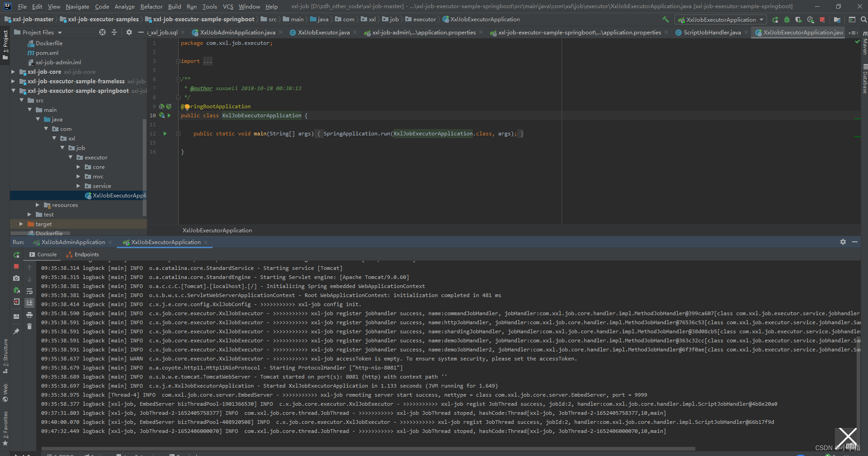Open the Structure tool window
Image resolution: width=868 pixels, height=456 pixels.
tap(5, 356)
